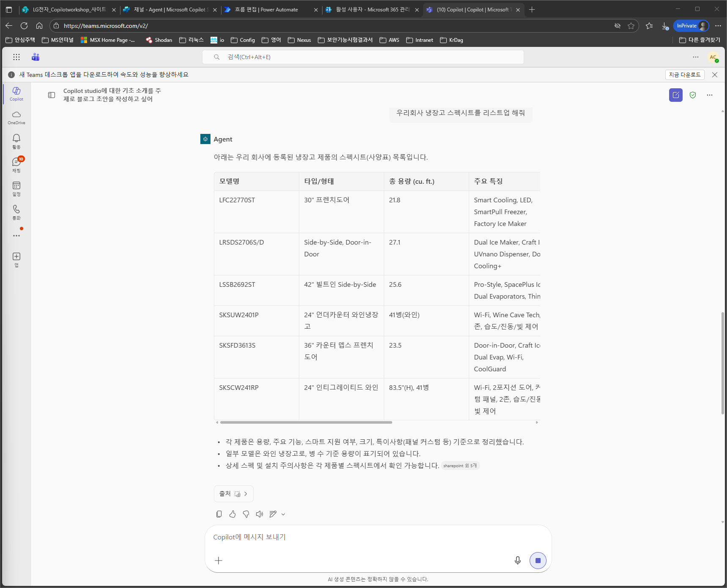Open OneDrive in the Teams sidebar
727x588 pixels.
pyautogui.click(x=16, y=117)
